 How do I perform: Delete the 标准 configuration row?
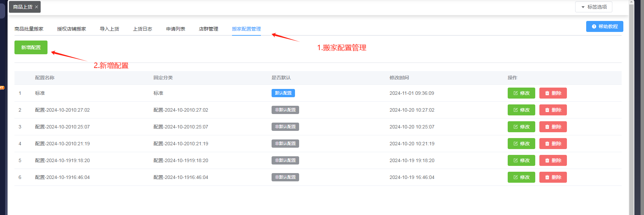[x=553, y=93]
